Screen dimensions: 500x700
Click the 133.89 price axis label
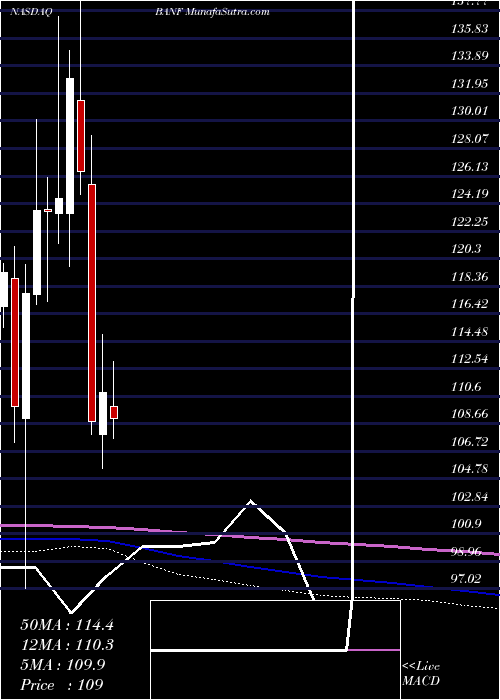pos(469,56)
